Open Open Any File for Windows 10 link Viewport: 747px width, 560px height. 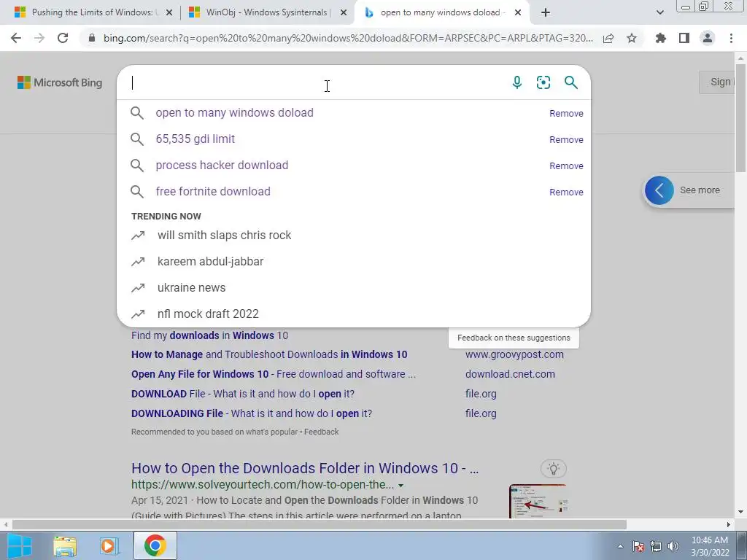tap(274, 374)
